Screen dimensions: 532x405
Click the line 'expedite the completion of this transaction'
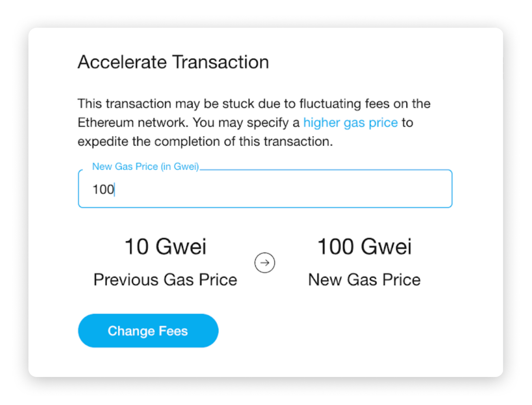(205, 141)
